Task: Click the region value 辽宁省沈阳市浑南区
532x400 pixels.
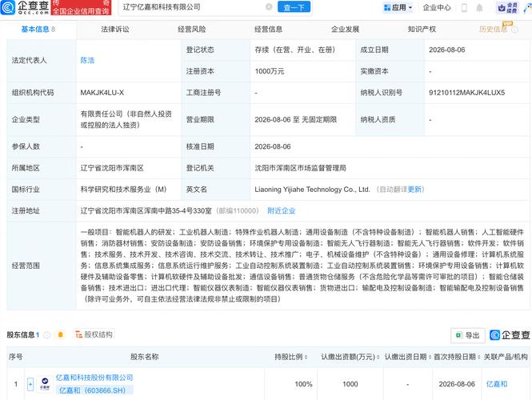Action: pyautogui.click(x=112, y=168)
